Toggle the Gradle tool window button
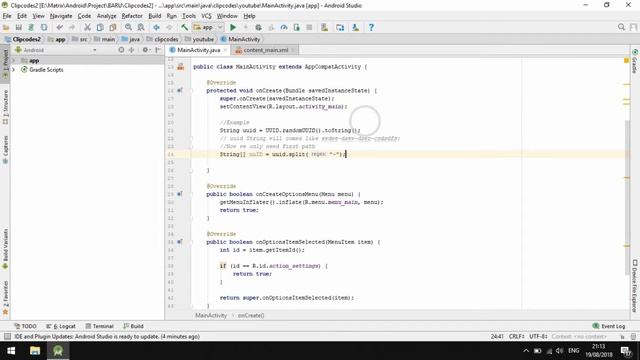The image size is (640, 360). (635, 61)
